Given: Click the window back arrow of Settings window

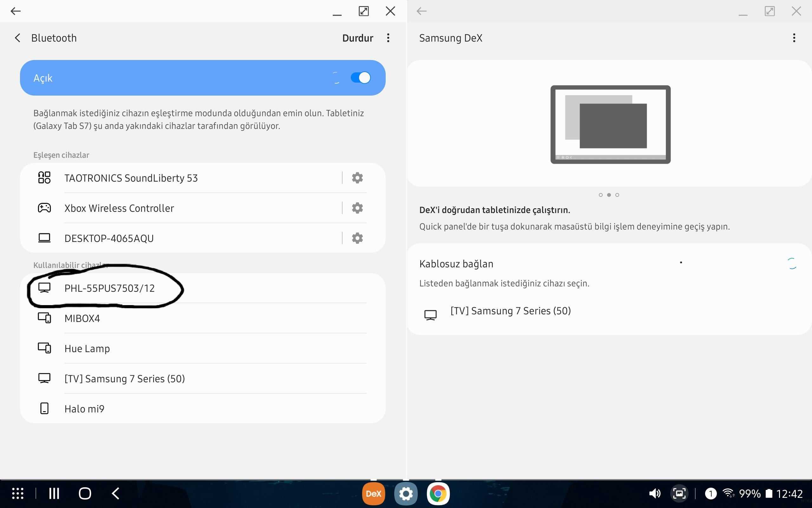Looking at the screenshot, I should point(16,11).
